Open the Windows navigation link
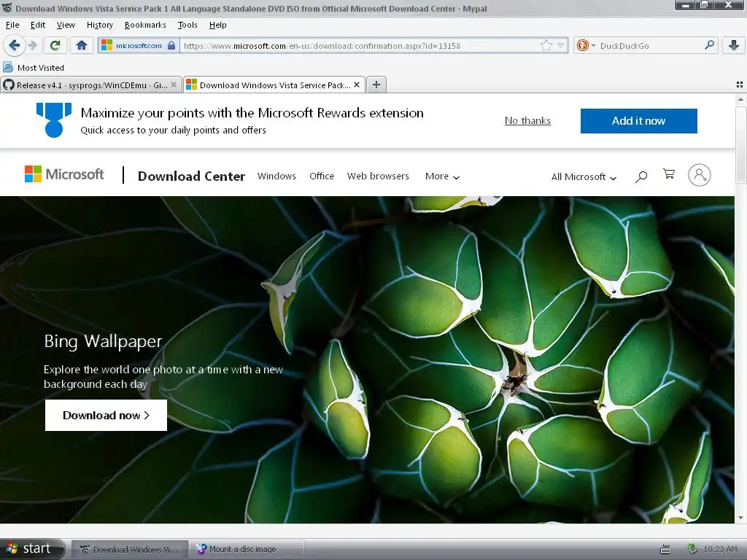Screen dimensions: 747x560 (276, 176)
